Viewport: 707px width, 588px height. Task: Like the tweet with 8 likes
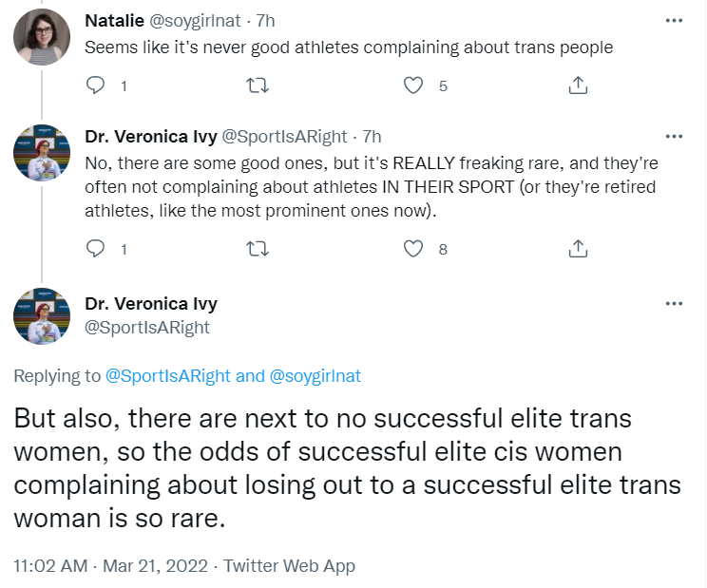(x=413, y=249)
